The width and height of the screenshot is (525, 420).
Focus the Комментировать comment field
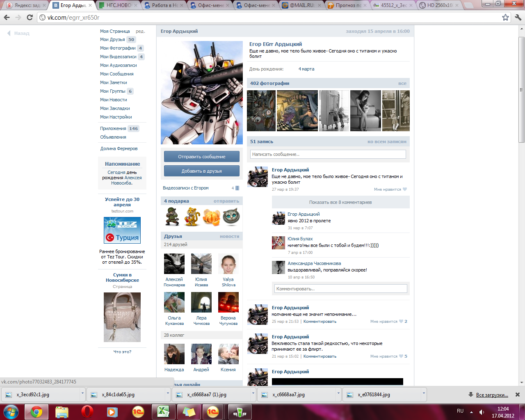tap(341, 289)
